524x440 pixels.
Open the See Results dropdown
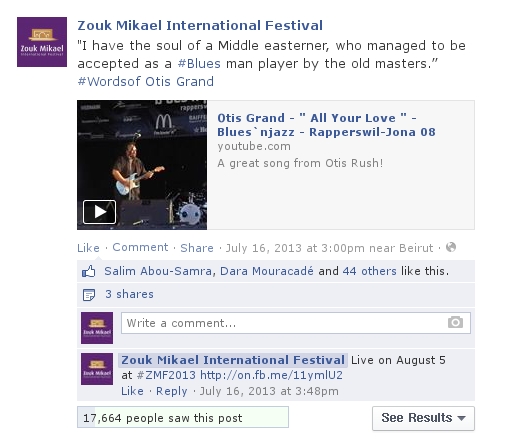pyautogui.click(x=423, y=418)
